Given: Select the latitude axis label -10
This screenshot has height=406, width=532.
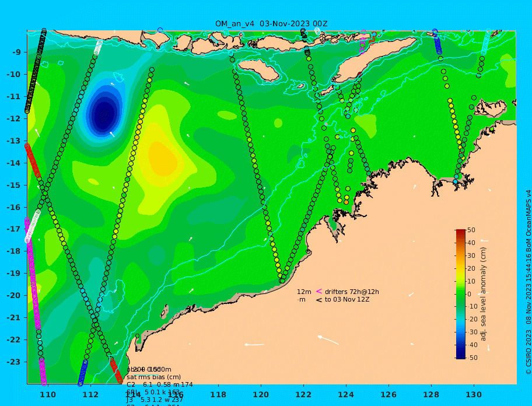Looking at the screenshot, I should [x=14, y=74].
